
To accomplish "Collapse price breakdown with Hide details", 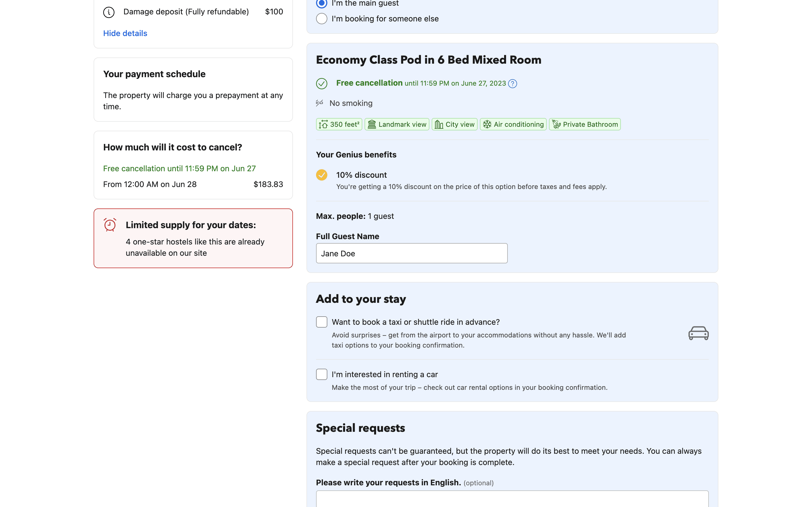I will click(x=125, y=33).
